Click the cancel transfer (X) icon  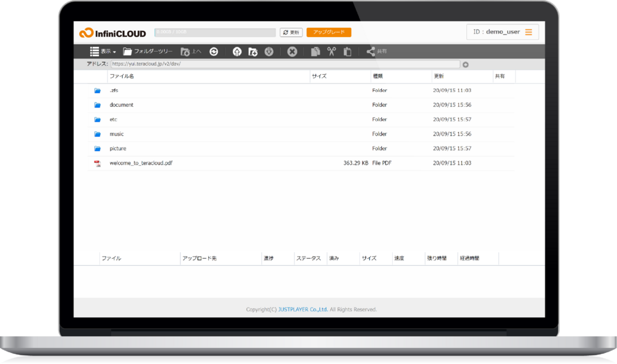click(x=292, y=51)
